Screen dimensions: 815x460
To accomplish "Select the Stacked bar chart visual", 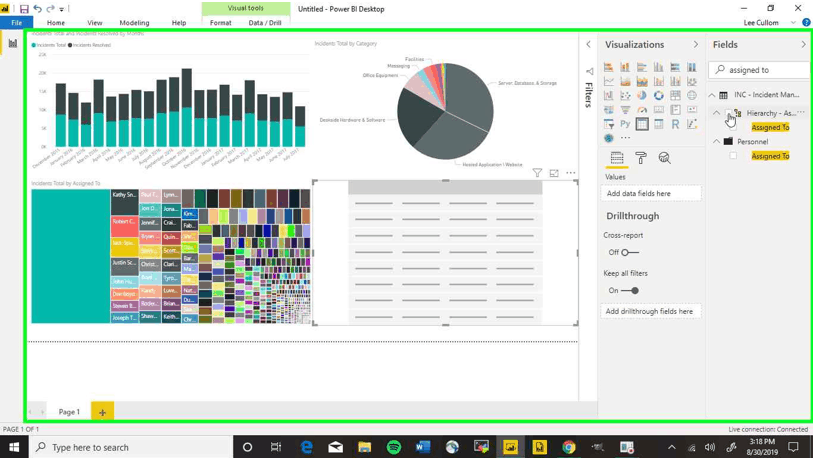I will [x=609, y=67].
